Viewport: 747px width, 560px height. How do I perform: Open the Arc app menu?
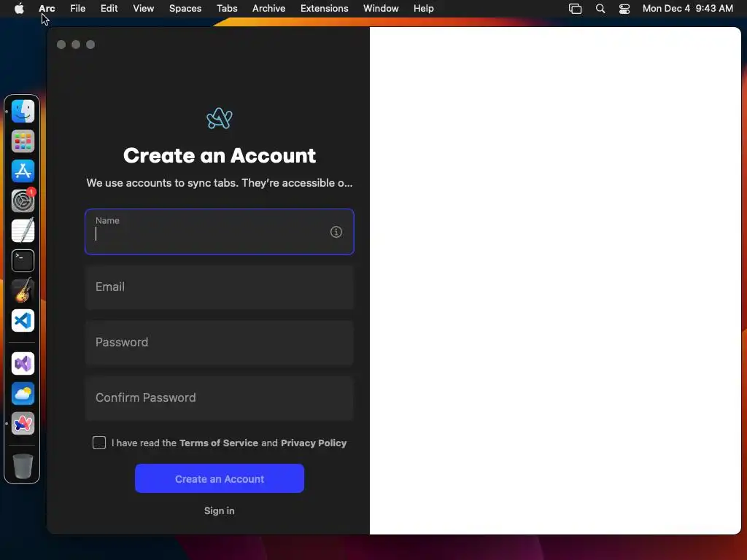click(x=47, y=8)
